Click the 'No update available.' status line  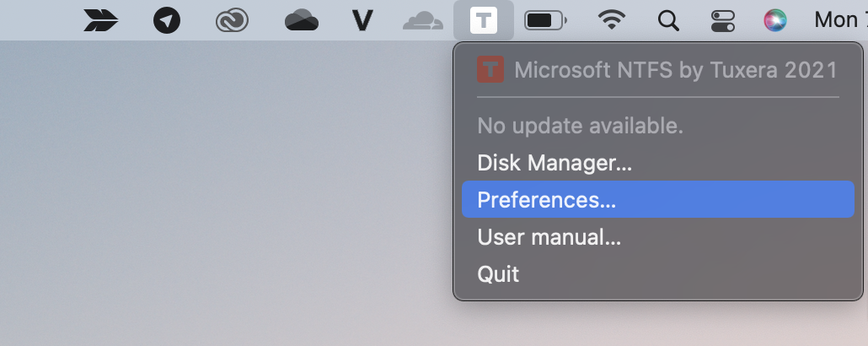tap(580, 126)
